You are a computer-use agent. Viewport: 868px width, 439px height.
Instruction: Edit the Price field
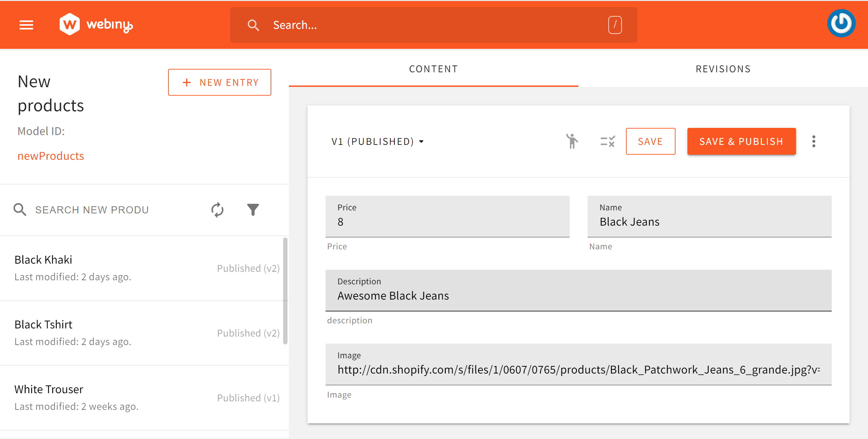(x=447, y=216)
